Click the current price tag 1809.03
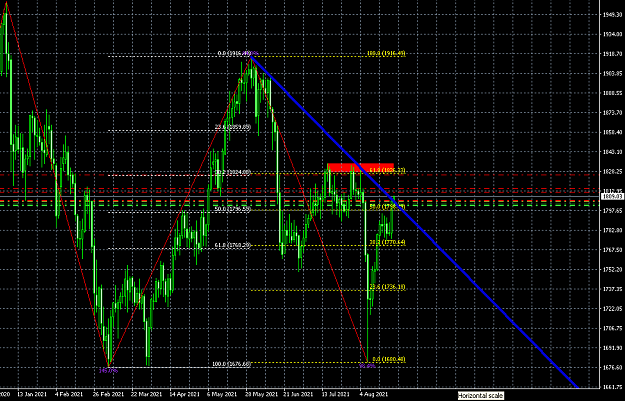 (x=612, y=196)
